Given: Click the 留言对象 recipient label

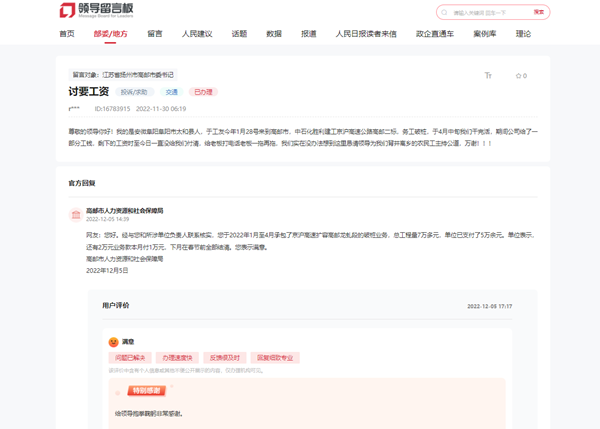Looking at the screenshot, I should coord(123,75).
